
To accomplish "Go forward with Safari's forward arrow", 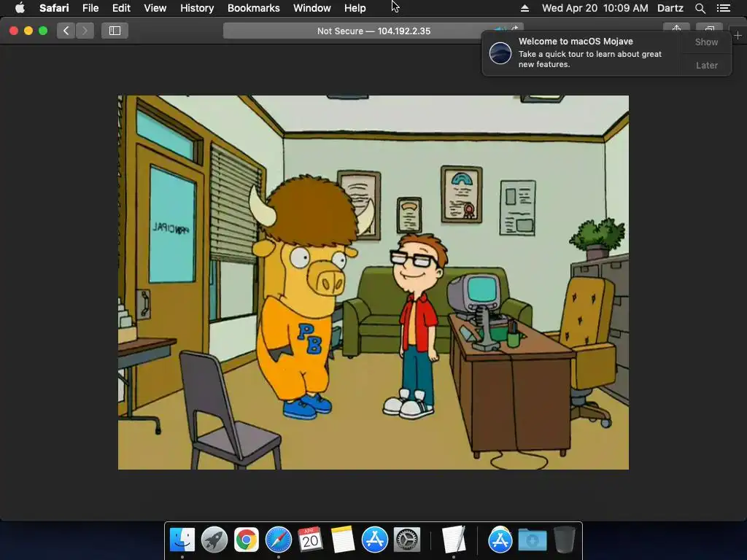I will (85, 31).
